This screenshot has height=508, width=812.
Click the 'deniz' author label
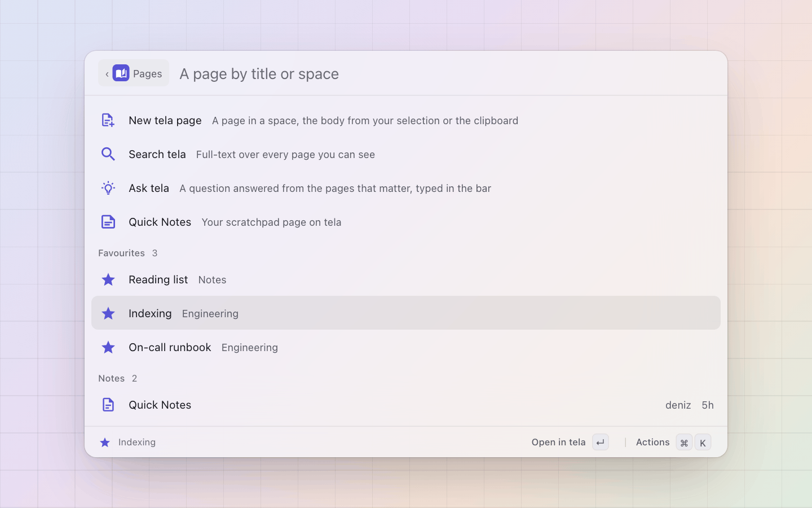tap(678, 405)
